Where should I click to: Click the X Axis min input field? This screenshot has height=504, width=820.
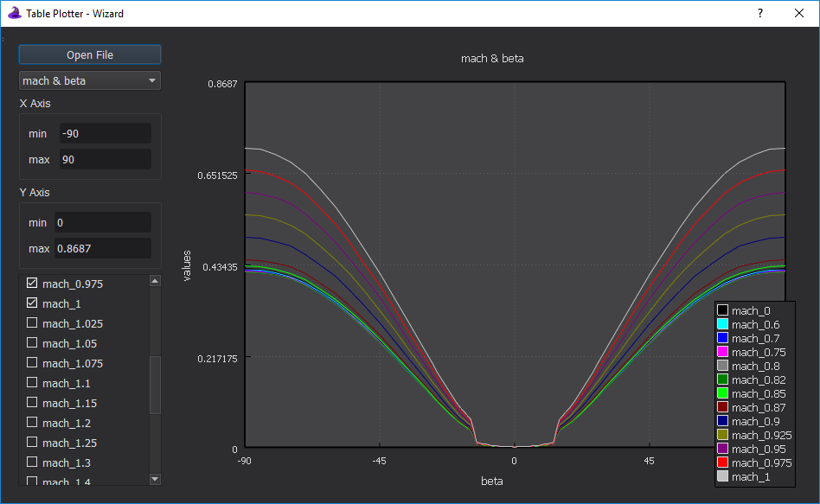[106, 133]
